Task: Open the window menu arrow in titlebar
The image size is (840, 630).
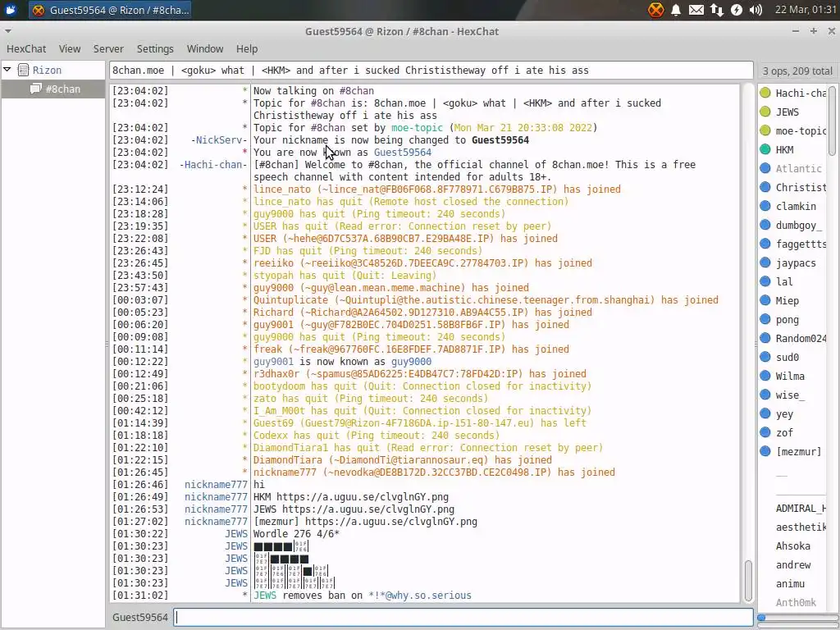Action: (7, 31)
